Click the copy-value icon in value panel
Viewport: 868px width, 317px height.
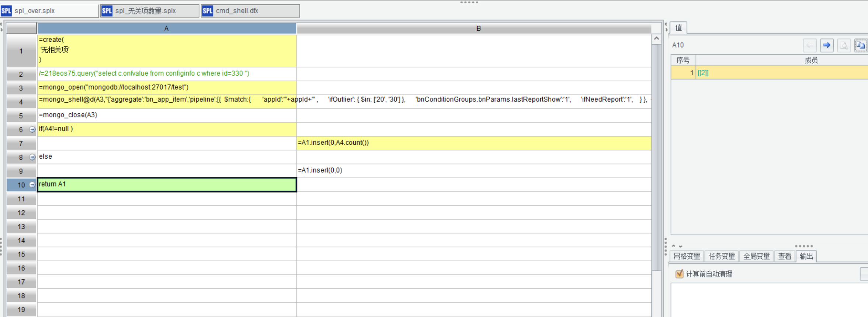click(x=861, y=45)
